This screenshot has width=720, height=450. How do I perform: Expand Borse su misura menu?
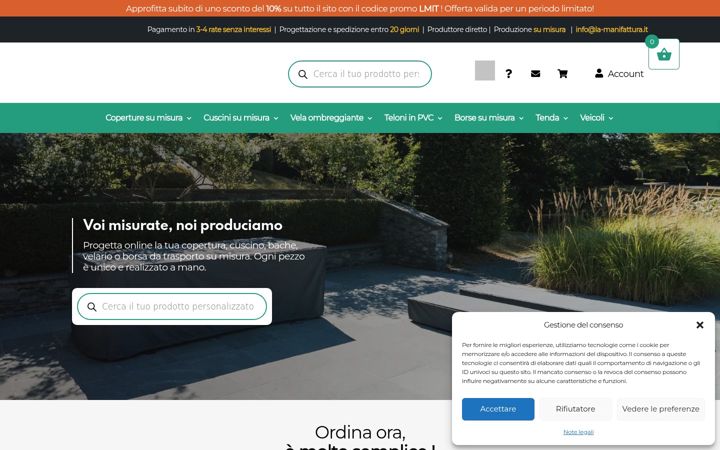click(489, 118)
